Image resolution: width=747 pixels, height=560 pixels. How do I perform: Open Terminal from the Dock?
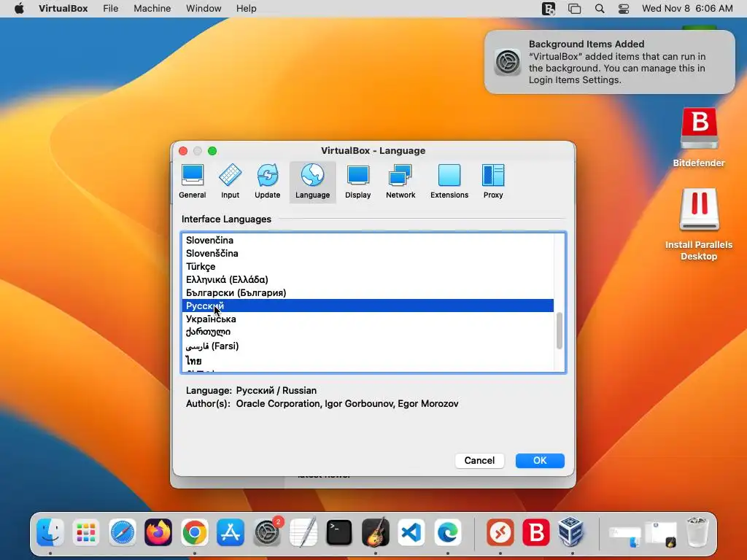tap(339, 532)
